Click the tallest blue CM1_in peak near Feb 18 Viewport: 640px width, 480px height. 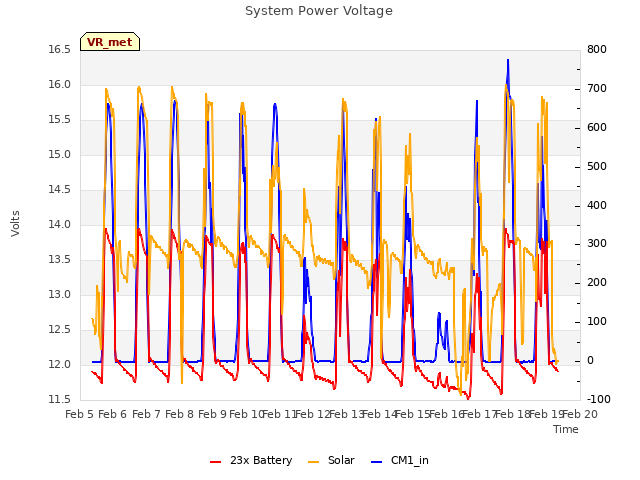coord(508,61)
